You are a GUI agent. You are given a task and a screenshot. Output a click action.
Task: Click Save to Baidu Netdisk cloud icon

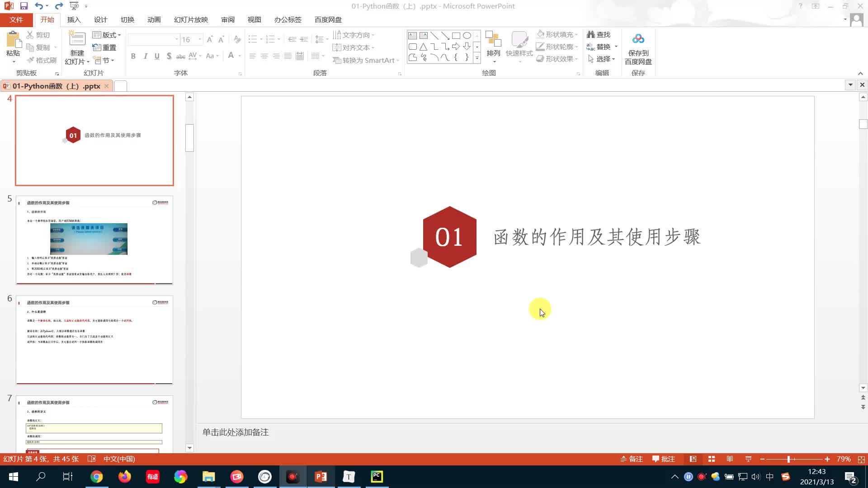click(x=638, y=39)
